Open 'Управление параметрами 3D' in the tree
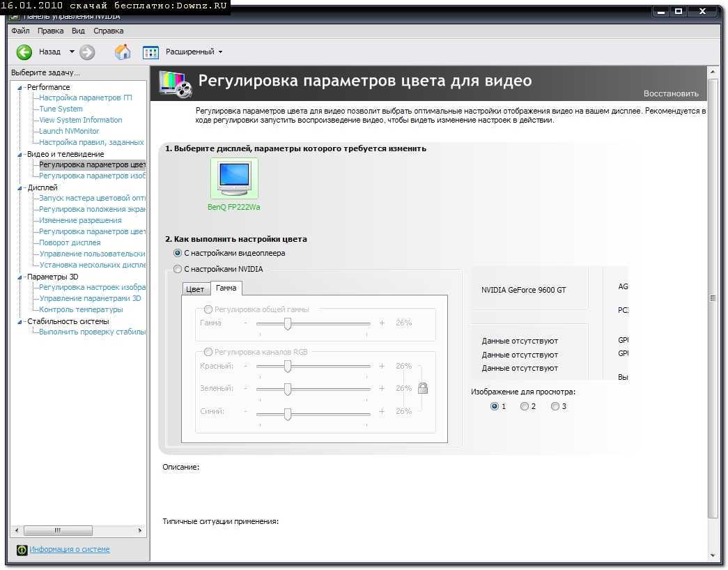This screenshot has width=728, height=570. click(x=90, y=298)
